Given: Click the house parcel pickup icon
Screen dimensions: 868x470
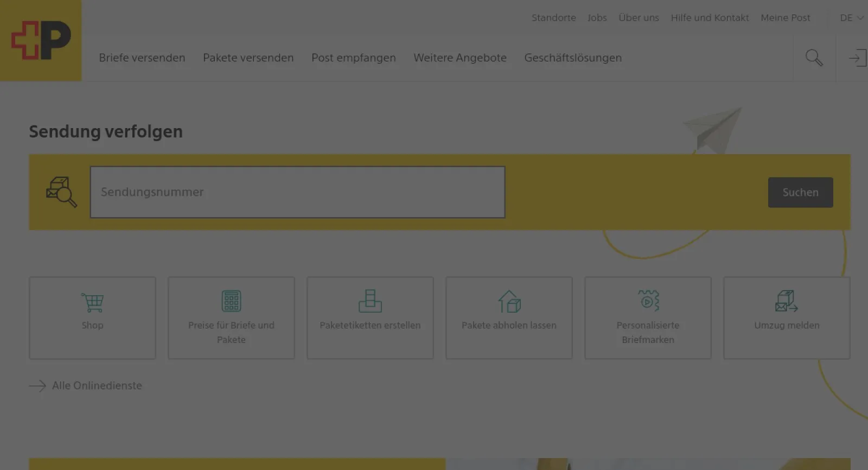Looking at the screenshot, I should tap(509, 301).
